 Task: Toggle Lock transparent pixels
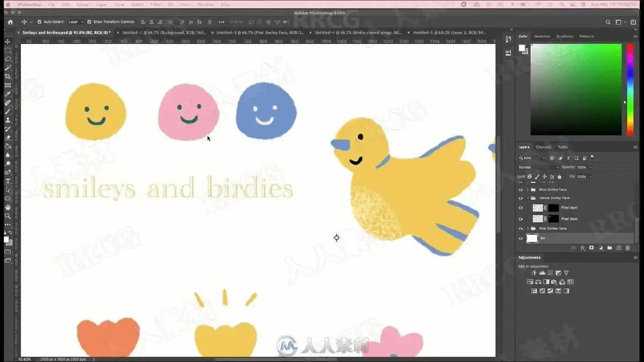530,176
